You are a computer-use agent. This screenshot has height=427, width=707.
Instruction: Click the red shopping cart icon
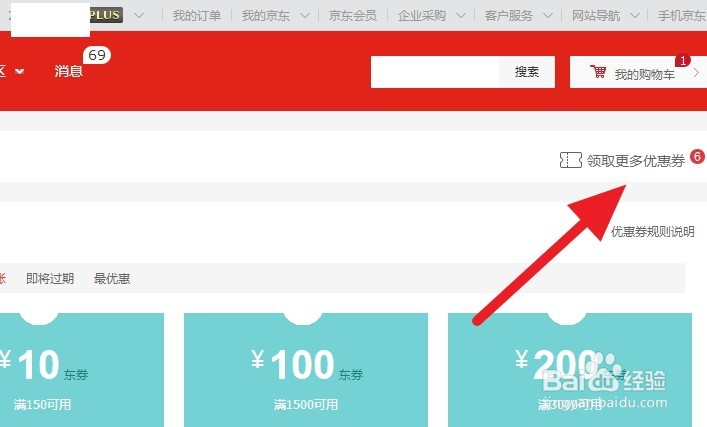(598, 71)
